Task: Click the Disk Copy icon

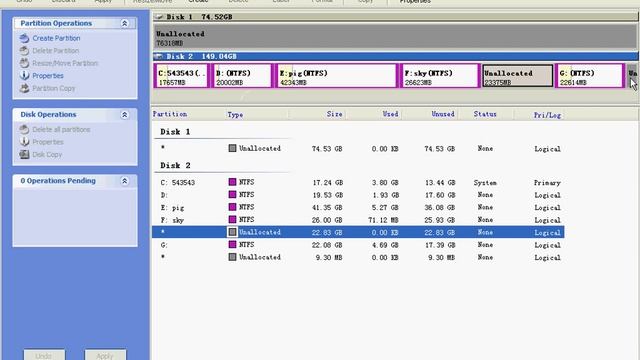Action: 24,154
